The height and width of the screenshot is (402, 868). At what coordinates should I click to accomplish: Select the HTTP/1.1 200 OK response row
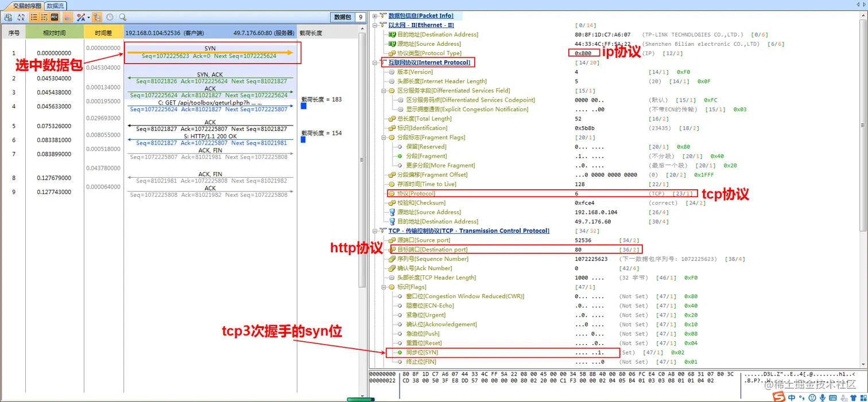click(x=210, y=140)
